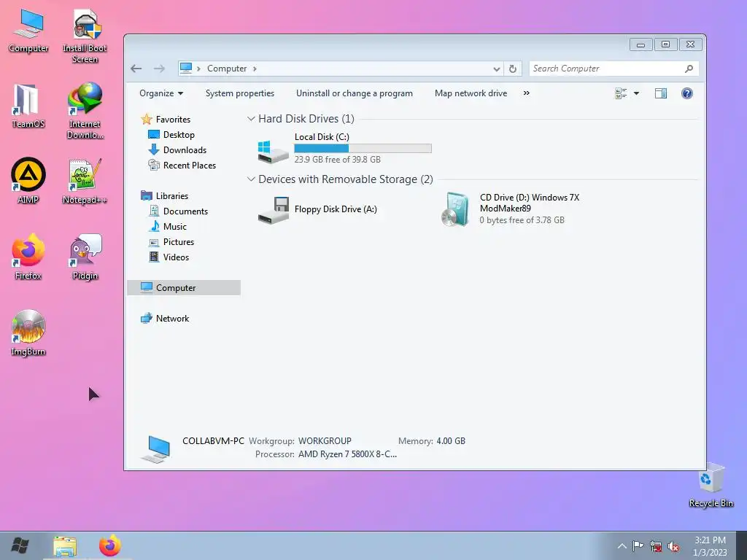The height and width of the screenshot is (560, 747).
Task: Select CD Drive (D:) Windows 7X
Action: tap(511, 209)
